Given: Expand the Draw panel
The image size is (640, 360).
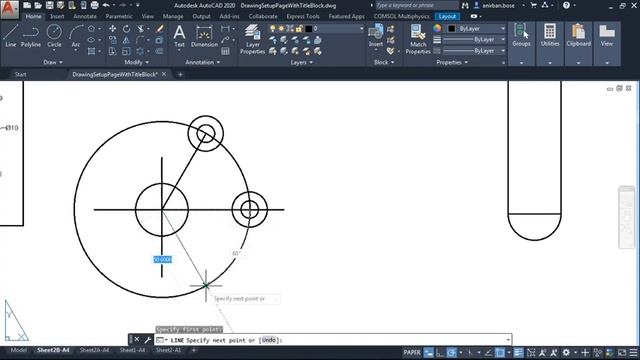Looking at the screenshot, I should point(53,62).
